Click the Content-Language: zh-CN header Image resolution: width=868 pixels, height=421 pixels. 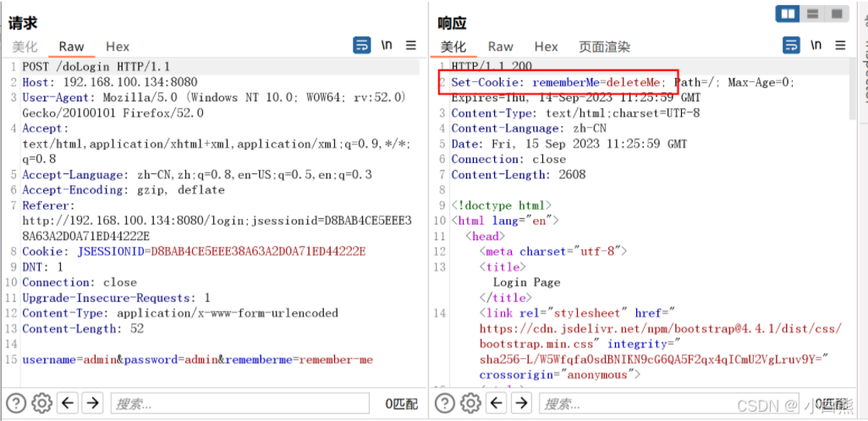click(529, 128)
